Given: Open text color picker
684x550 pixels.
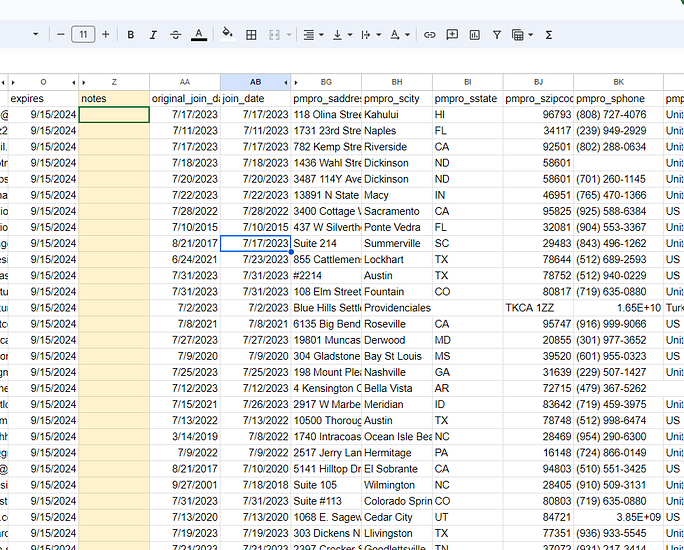Looking at the screenshot, I should click(199, 35).
